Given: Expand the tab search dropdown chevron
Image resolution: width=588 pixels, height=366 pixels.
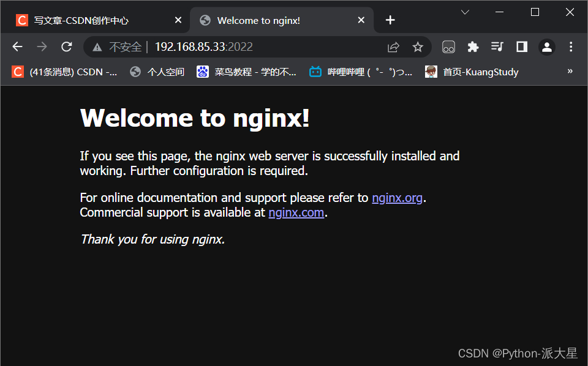Looking at the screenshot, I should (x=465, y=12).
